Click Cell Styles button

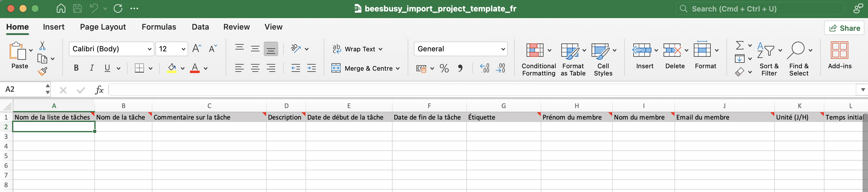(x=603, y=59)
